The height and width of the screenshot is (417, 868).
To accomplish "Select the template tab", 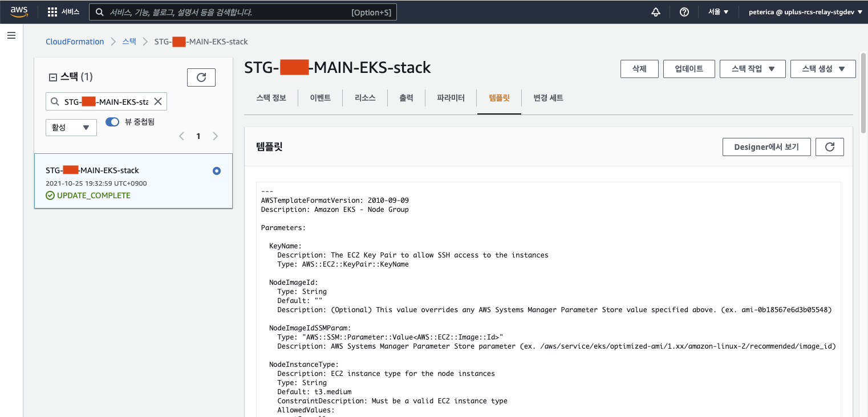I will click(x=499, y=98).
